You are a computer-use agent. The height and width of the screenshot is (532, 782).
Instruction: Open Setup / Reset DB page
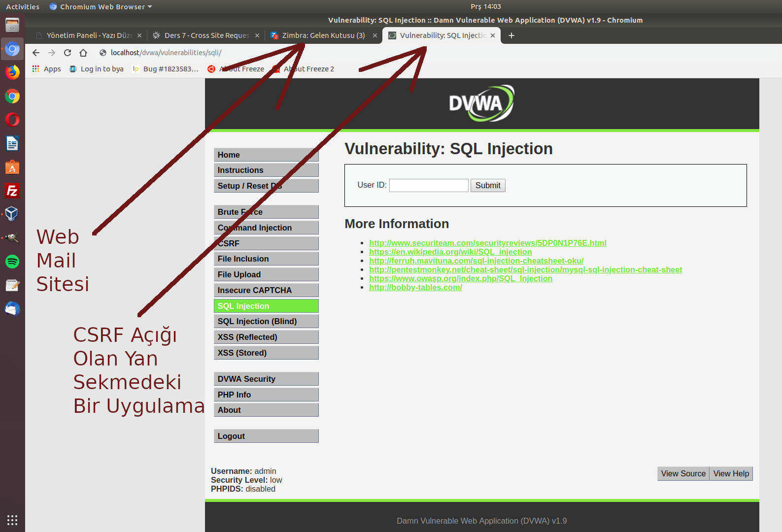[x=266, y=186]
